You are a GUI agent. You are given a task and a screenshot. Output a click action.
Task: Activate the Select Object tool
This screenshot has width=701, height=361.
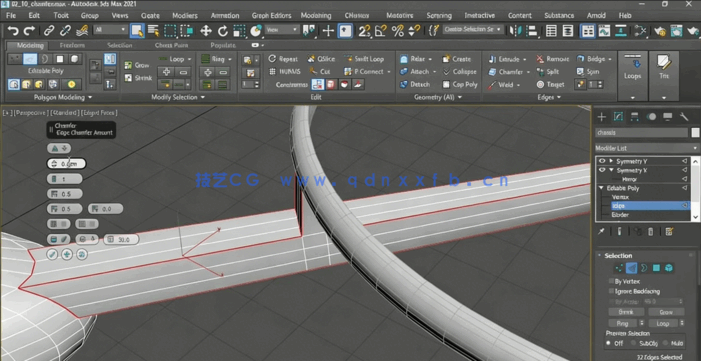pos(137,31)
